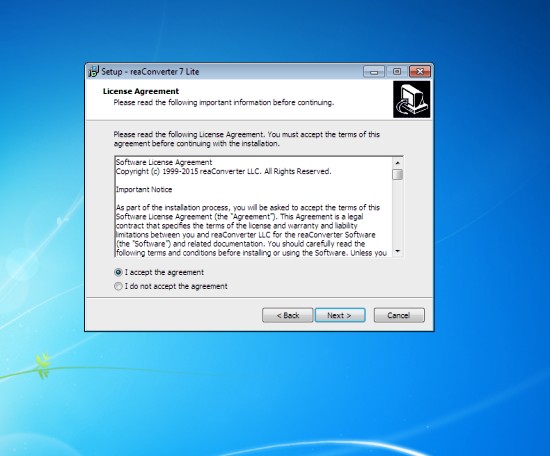Cancel the installation
550x456 pixels.
point(399,315)
